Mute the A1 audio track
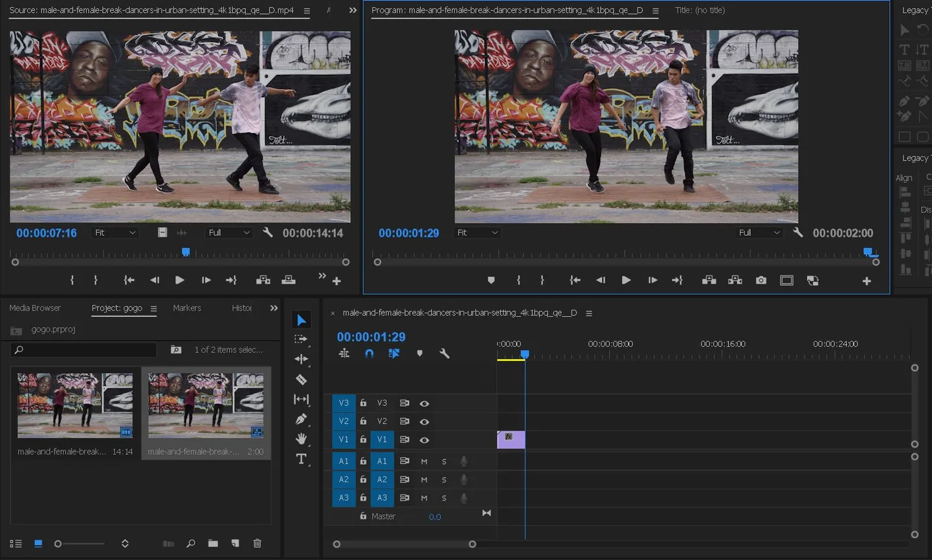 click(x=424, y=461)
